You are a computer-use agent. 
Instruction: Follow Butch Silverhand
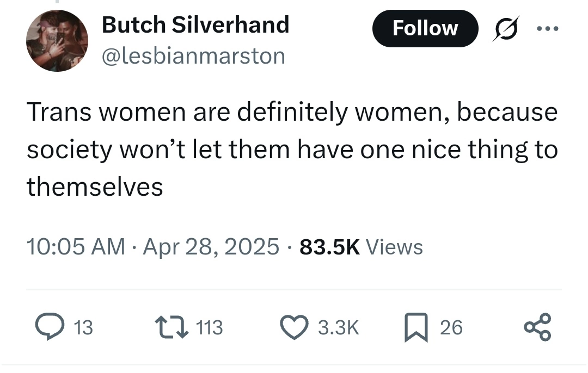click(x=425, y=28)
